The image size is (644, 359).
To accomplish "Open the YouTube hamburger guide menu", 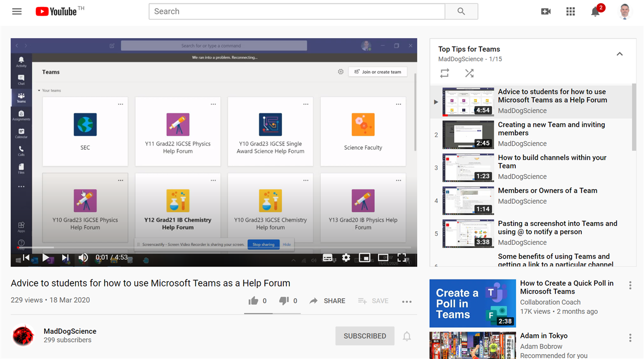I will (x=17, y=11).
